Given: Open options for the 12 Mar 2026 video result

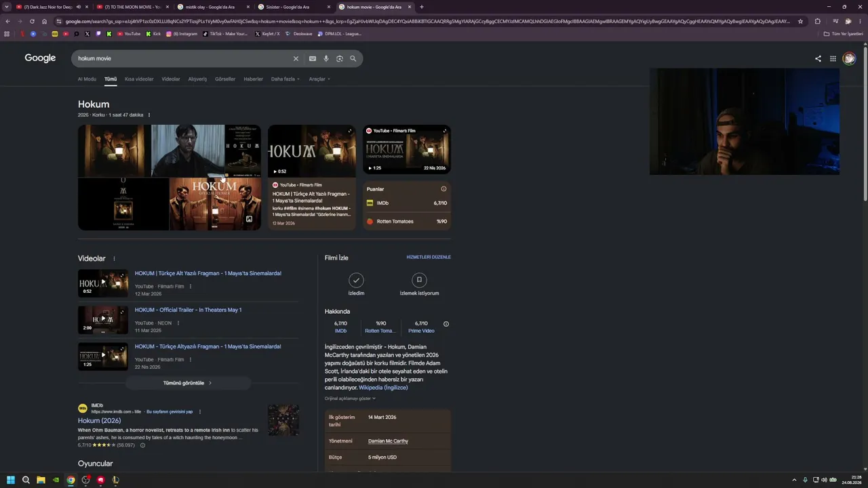Looking at the screenshot, I should tap(191, 287).
